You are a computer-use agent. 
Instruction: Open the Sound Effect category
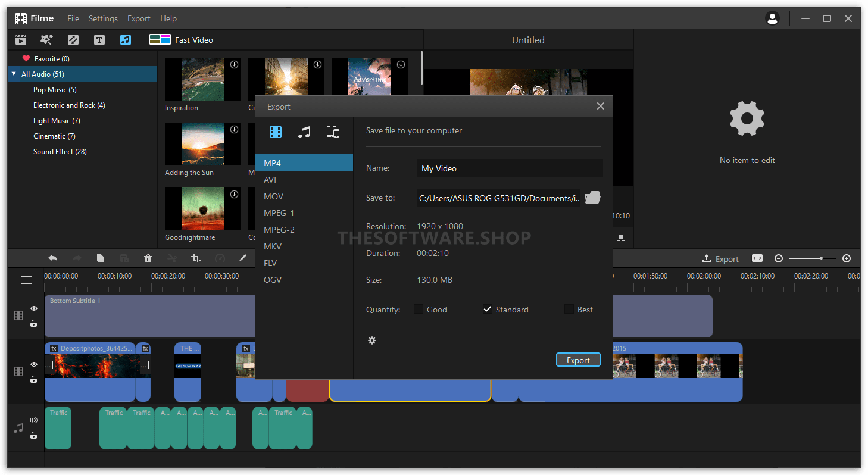(x=60, y=151)
